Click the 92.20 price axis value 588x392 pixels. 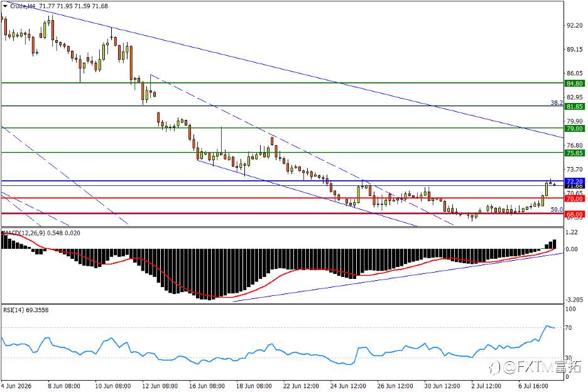(x=575, y=26)
